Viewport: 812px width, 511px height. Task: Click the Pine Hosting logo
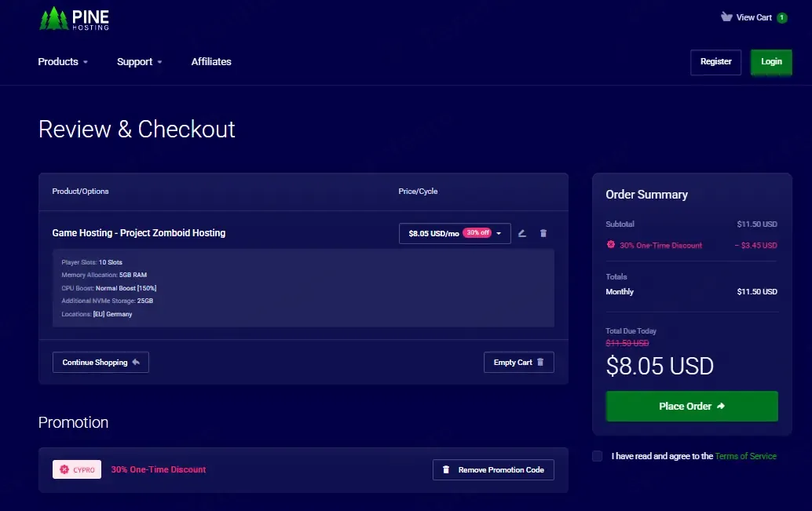click(x=74, y=19)
